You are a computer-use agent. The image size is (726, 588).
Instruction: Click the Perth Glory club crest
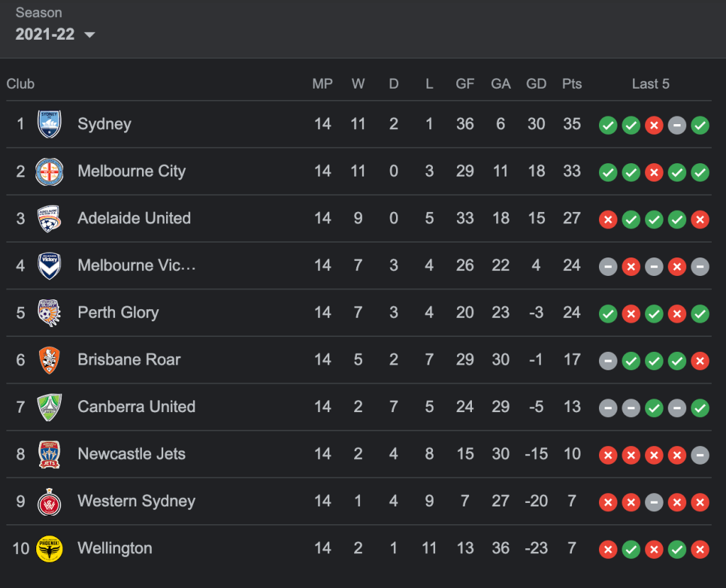50,313
